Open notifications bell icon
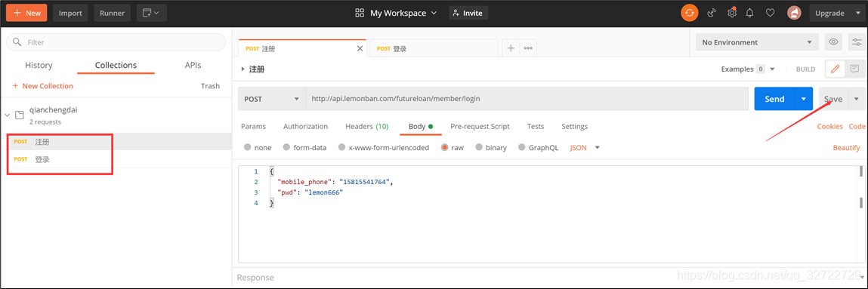The height and width of the screenshot is (289, 868). [x=750, y=13]
